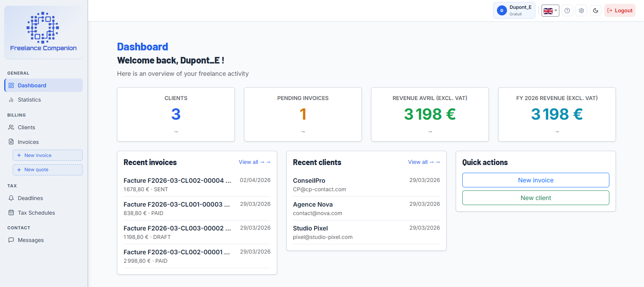Viewport: 644px width, 287px height.
Task: Open the language flag dropdown
Action: (550, 11)
